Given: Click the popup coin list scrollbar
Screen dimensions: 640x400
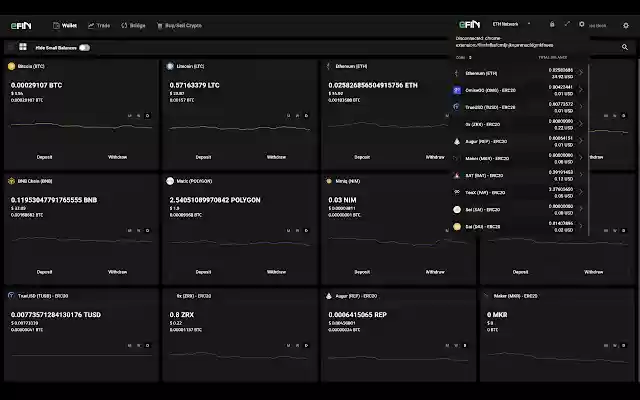Looking at the screenshot, I should pyautogui.click(x=589, y=149).
